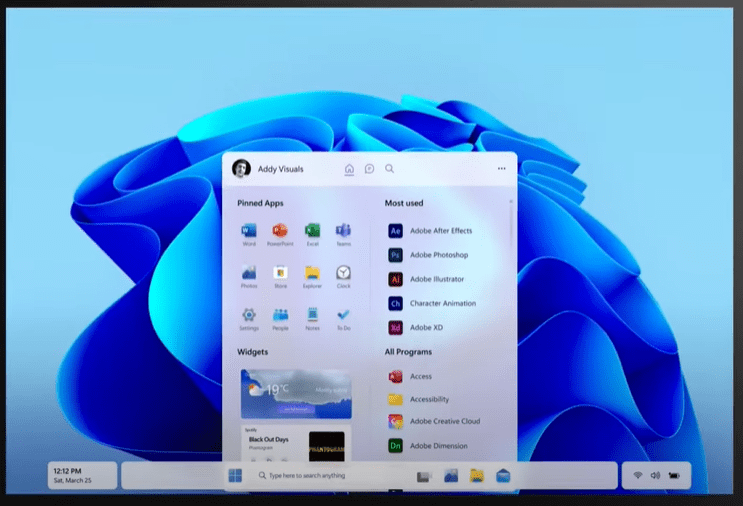Click the start menu vertical scrollbar
Image resolution: width=743 pixels, height=506 pixels.
coord(511,223)
